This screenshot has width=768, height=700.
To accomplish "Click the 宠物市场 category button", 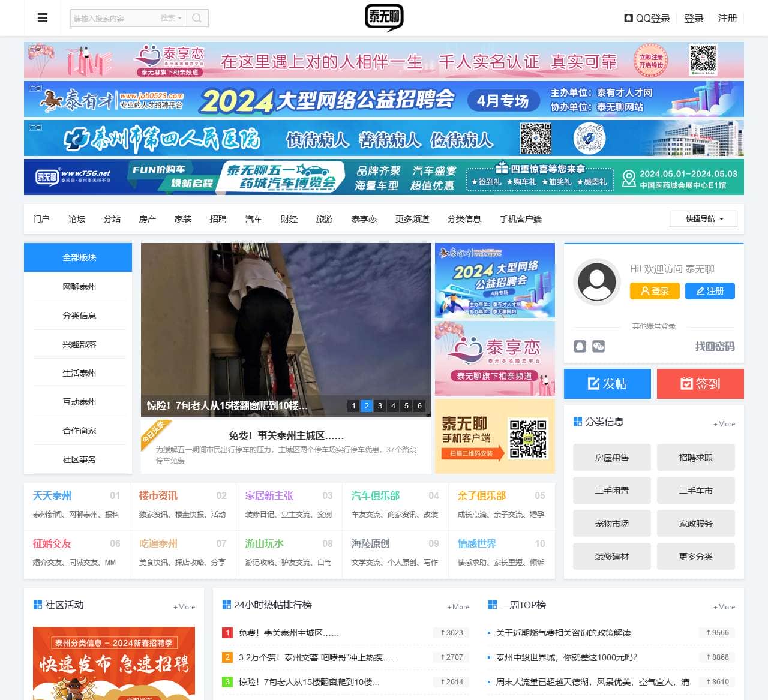I will point(612,523).
